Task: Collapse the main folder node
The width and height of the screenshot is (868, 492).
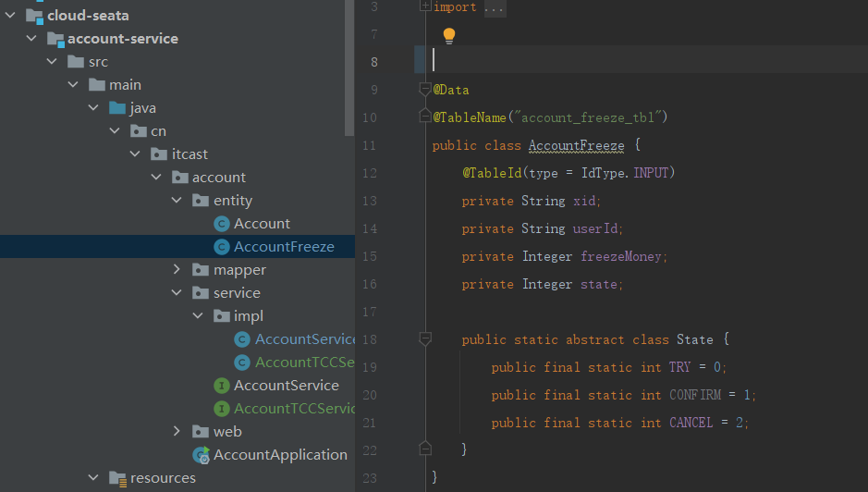Action: tap(73, 85)
